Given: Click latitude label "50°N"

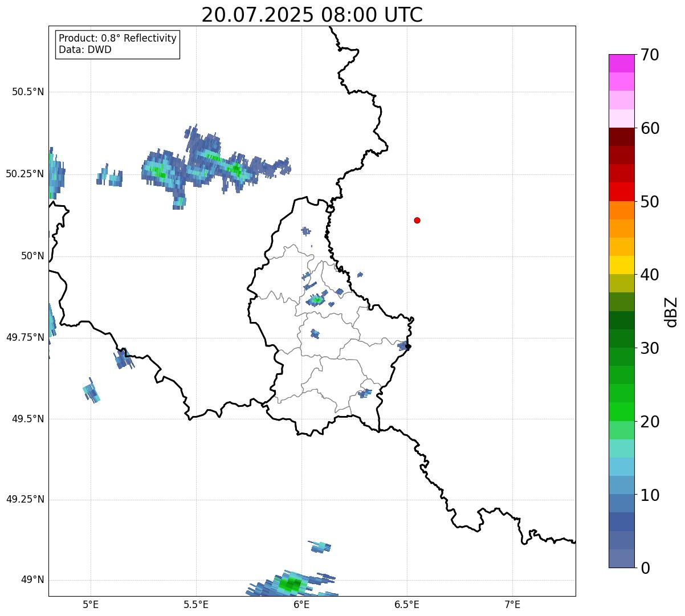Looking at the screenshot, I should point(30,256).
